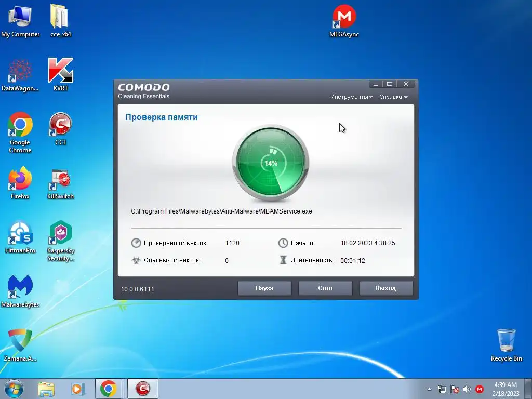This screenshot has width=532, height=399.
Task: Click the network tray icon
Action: tap(442, 389)
